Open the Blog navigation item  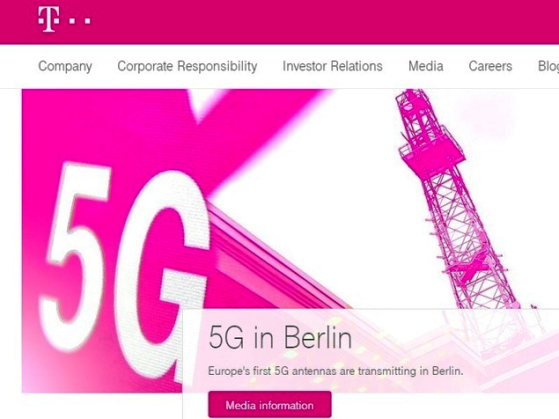coord(548,66)
